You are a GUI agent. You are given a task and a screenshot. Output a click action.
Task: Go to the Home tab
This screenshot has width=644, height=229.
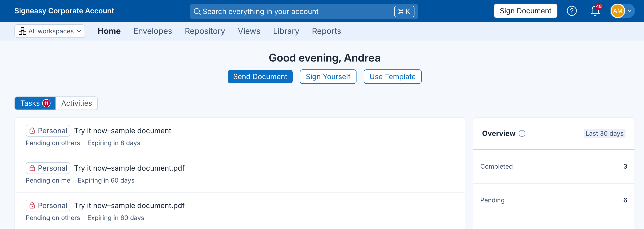(109, 31)
